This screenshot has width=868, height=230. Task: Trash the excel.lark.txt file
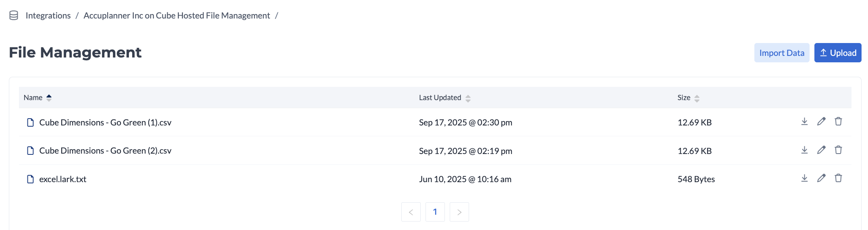tap(838, 178)
